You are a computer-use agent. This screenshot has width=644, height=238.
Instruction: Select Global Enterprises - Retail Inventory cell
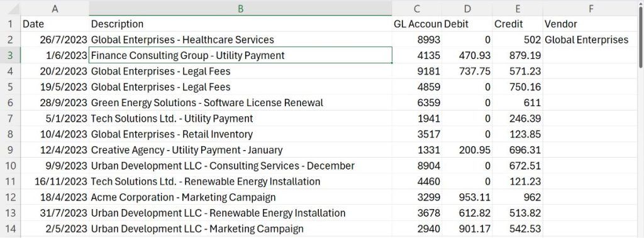coord(240,134)
